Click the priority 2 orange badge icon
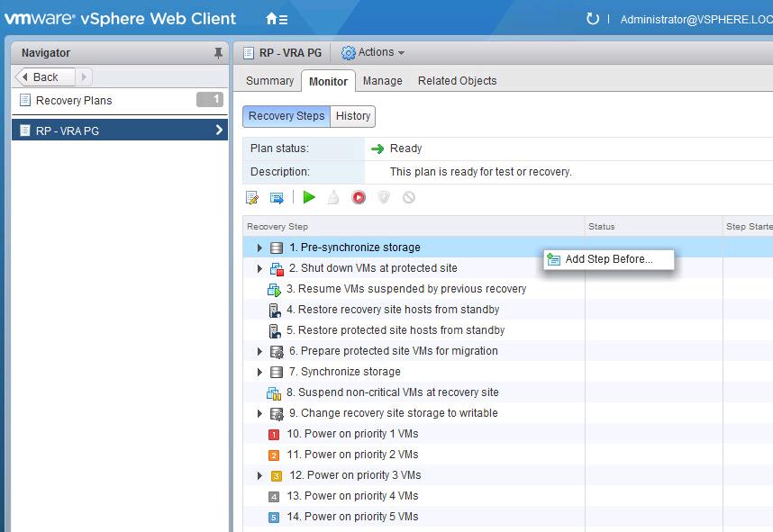The height and width of the screenshot is (532, 773). tap(274, 455)
